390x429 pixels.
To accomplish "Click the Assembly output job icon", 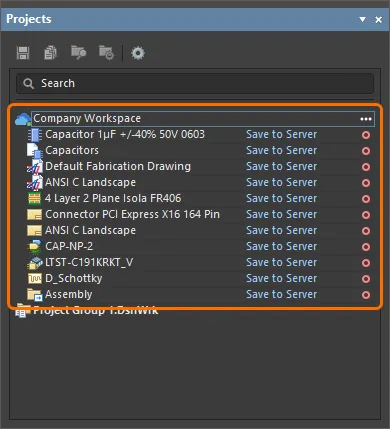I will tap(35, 295).
